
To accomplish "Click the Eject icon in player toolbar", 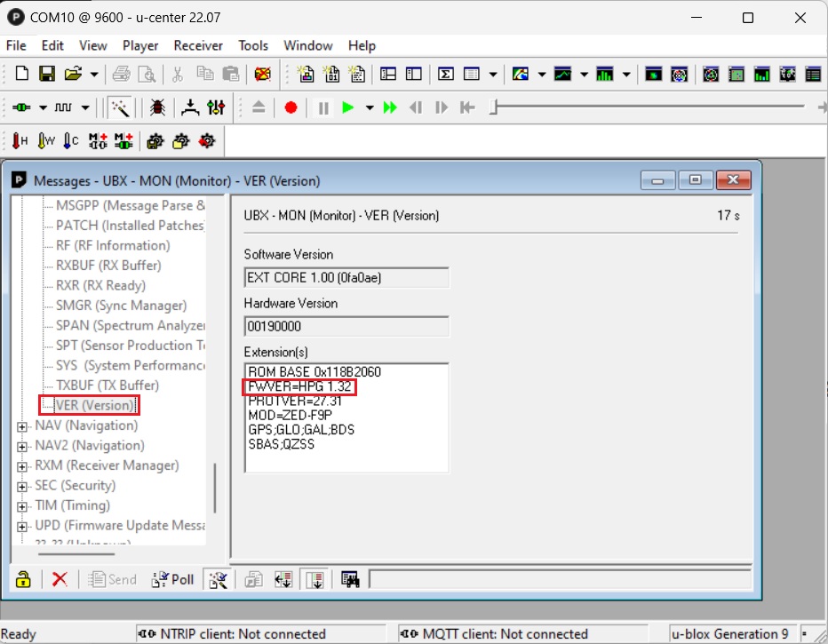I will point(259,107).
